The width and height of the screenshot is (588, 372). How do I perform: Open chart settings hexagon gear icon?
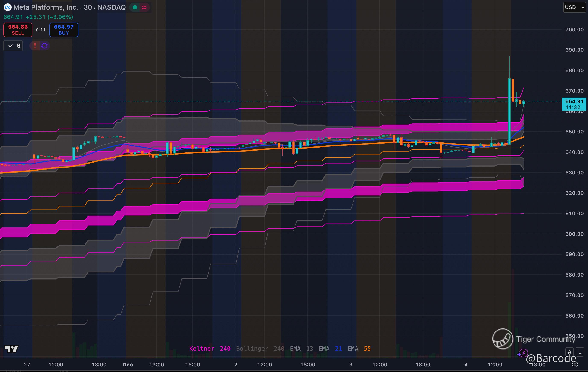coord(575,365)
